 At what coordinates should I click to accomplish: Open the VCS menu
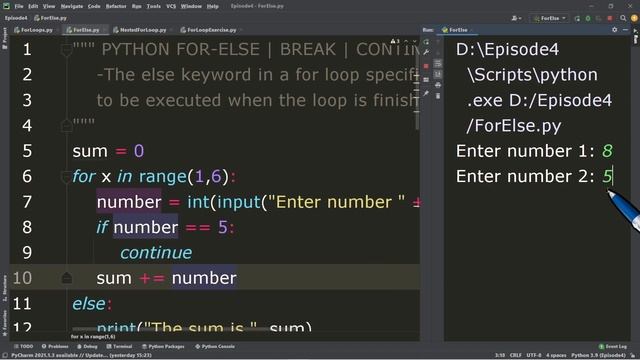click(171, 6)
